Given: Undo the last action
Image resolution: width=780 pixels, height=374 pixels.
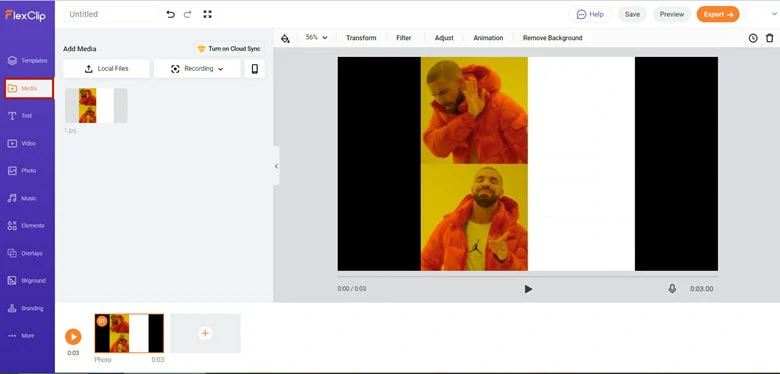Looking at the screenshot, I should (x=171, y=14).
